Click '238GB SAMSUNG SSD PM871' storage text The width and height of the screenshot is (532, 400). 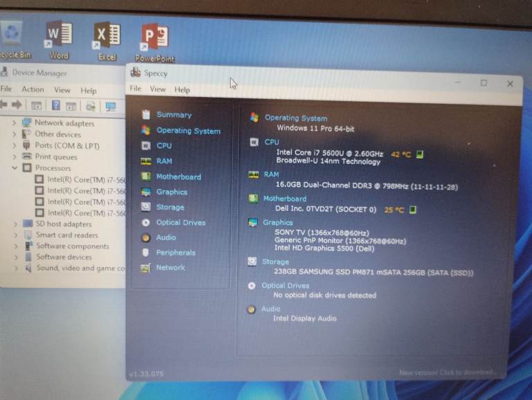pos(373,272)
